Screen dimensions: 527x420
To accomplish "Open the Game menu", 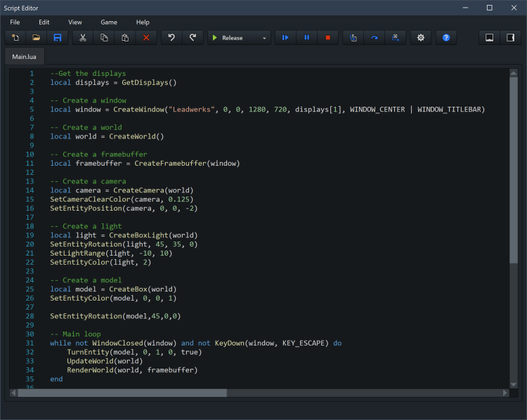I will pos(109,22).
